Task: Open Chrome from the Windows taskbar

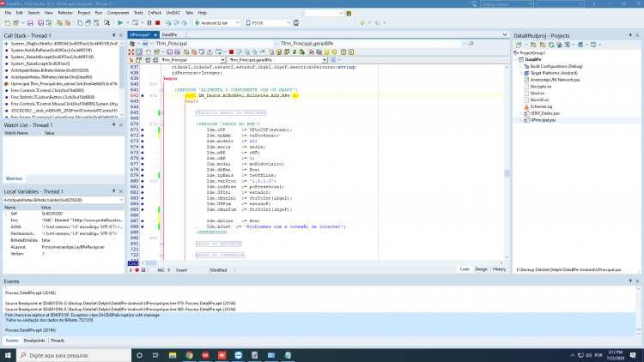Action: (x=189, y=355)
